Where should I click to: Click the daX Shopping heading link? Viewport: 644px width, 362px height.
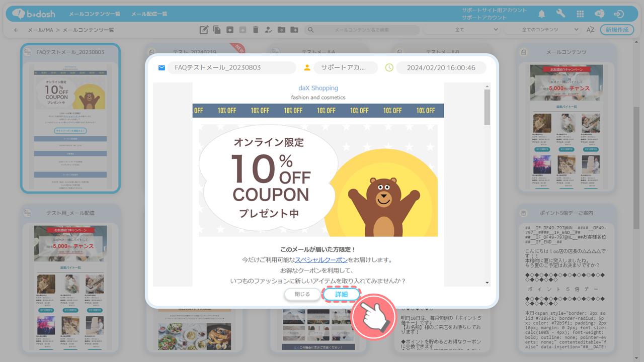(318, 88)
